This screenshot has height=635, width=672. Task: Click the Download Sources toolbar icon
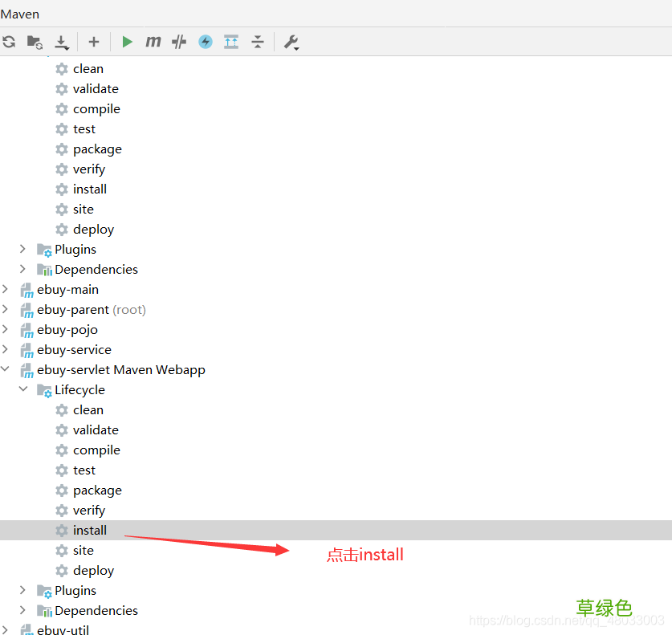[x=61, y=42]
